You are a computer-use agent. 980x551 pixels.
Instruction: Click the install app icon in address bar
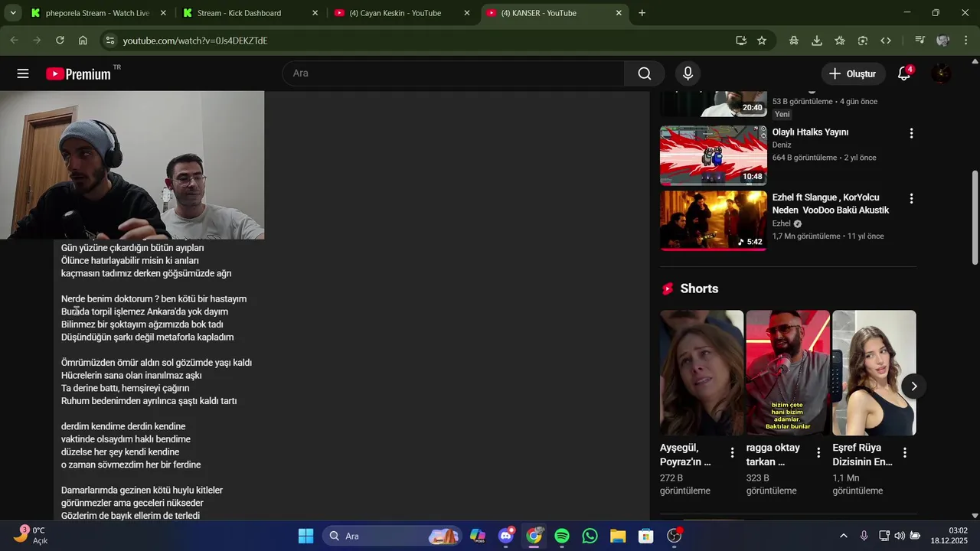click(740, 41)
